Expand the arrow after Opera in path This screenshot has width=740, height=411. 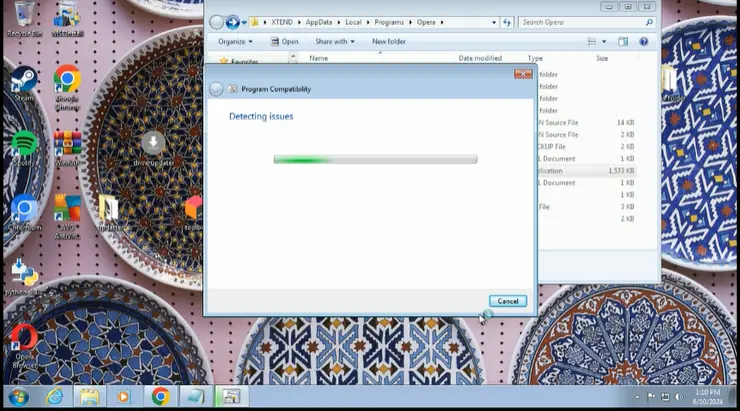click(x=442, y=22)
